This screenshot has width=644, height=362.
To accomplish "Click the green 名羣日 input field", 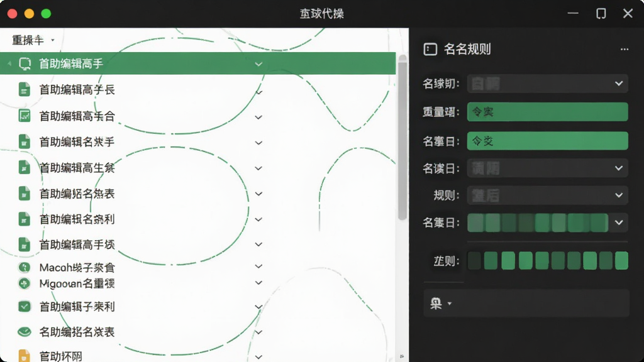I will click(x=548, y=141).
